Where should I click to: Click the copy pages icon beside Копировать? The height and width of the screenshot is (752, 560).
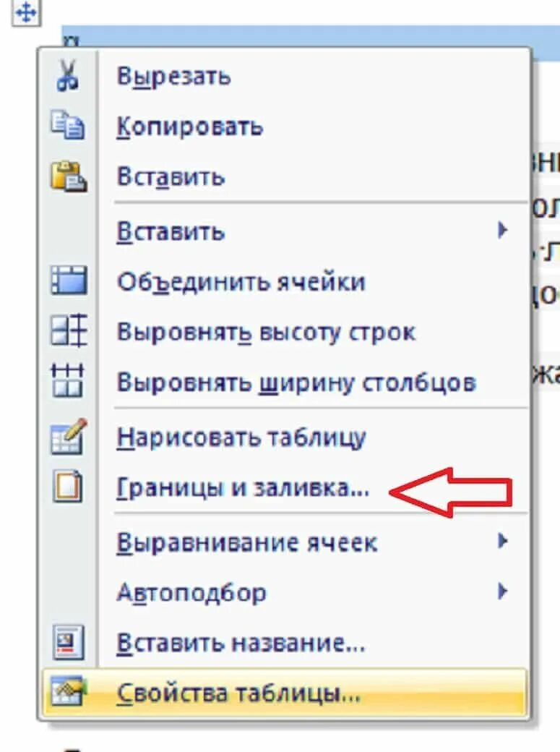68,125
